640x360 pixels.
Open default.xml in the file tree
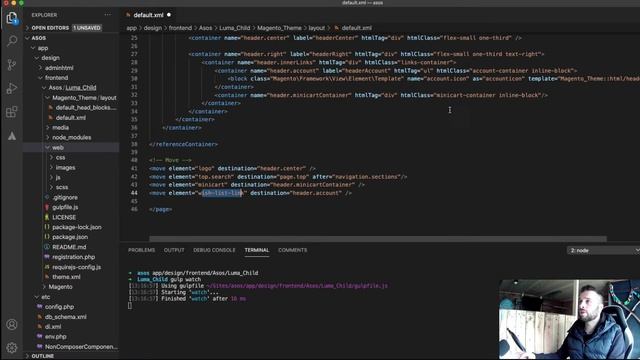(71, 118)
